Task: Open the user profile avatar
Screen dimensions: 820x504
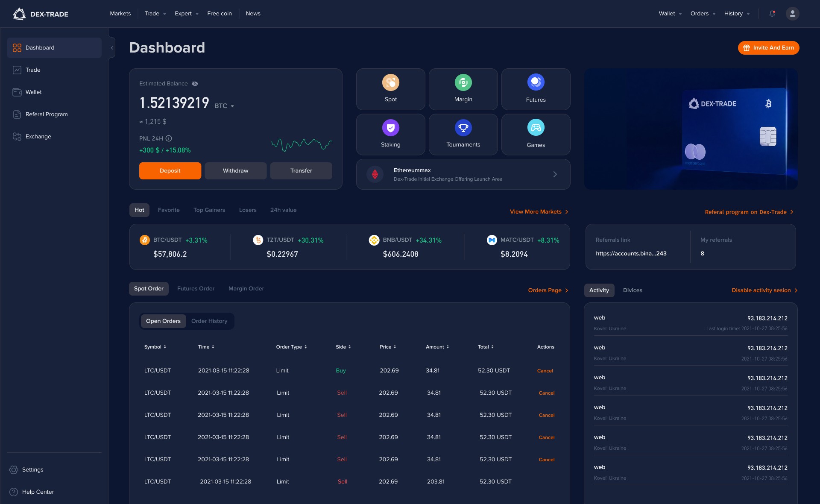Action: 792,14
